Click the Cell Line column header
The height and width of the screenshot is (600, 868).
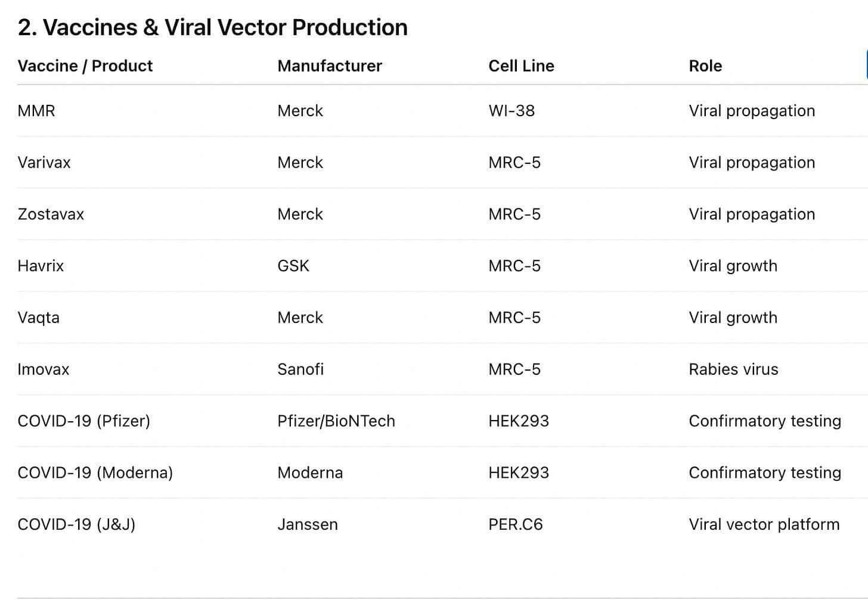[522, 66]
